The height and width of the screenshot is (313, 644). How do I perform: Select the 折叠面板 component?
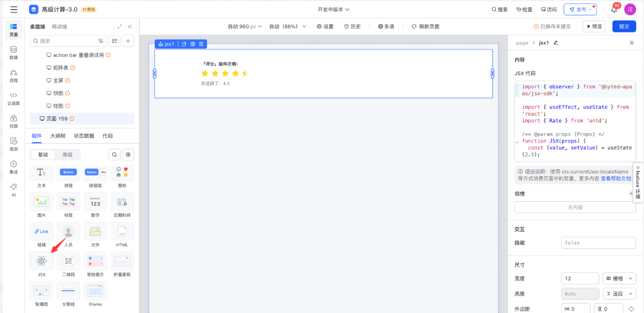pos(122,264)
